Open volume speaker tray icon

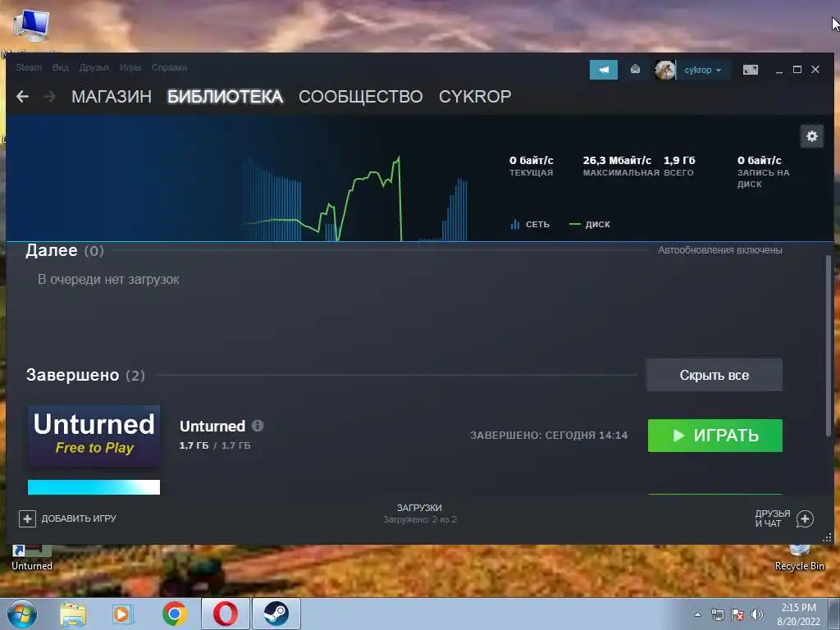757,614
